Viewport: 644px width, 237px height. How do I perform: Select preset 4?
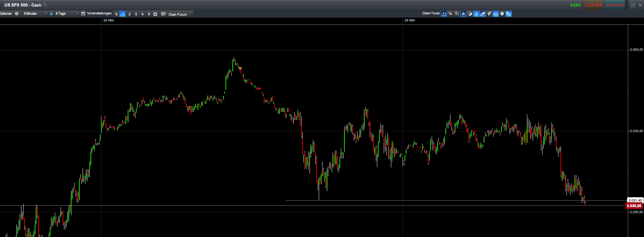(x=142, y=14)
